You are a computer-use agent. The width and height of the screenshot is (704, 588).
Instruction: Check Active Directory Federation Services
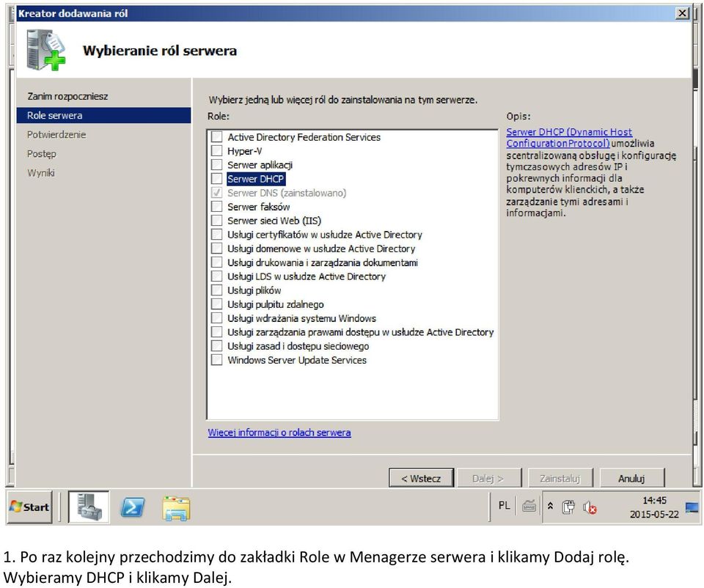coord(217,136)
